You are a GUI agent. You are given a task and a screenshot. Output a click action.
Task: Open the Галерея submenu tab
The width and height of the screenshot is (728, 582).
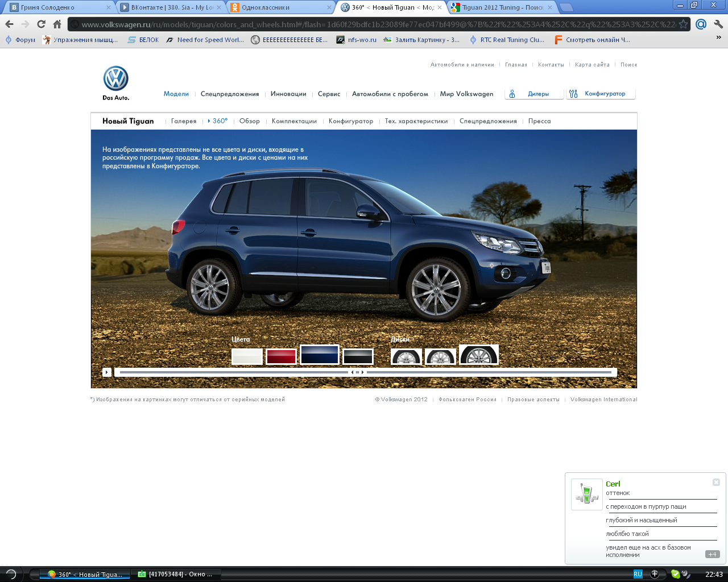[184, 121]
